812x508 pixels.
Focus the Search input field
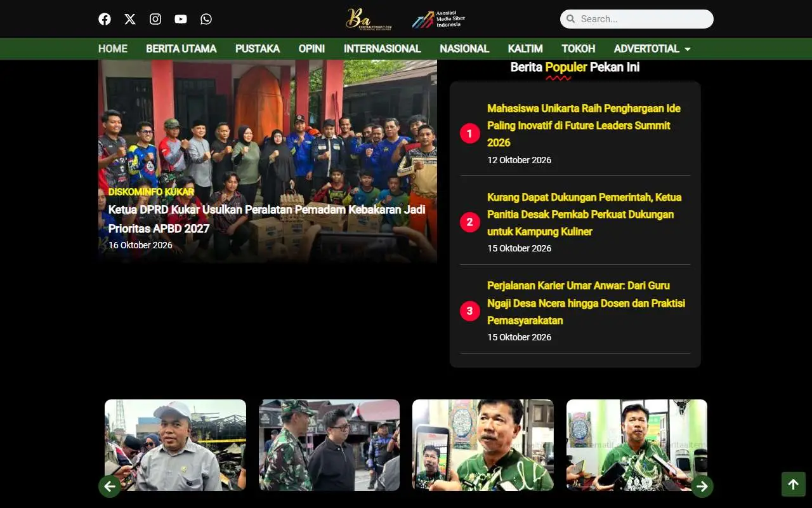[637, 19]
